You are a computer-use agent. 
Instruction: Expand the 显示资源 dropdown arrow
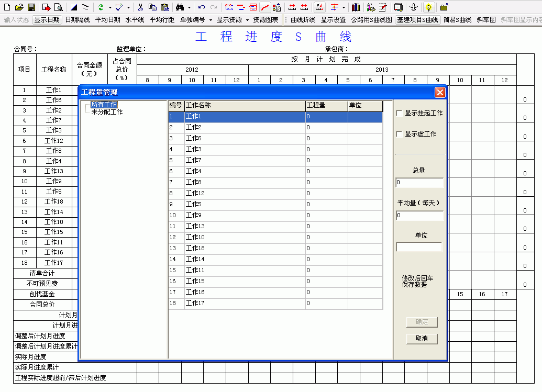247,20
